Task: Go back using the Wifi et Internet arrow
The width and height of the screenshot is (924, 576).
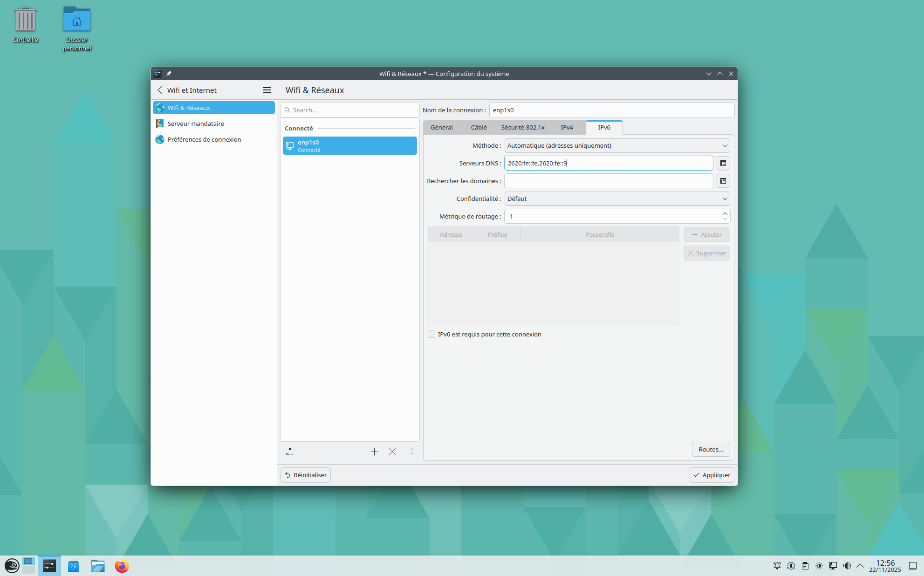Action: (x=160, y=90)
